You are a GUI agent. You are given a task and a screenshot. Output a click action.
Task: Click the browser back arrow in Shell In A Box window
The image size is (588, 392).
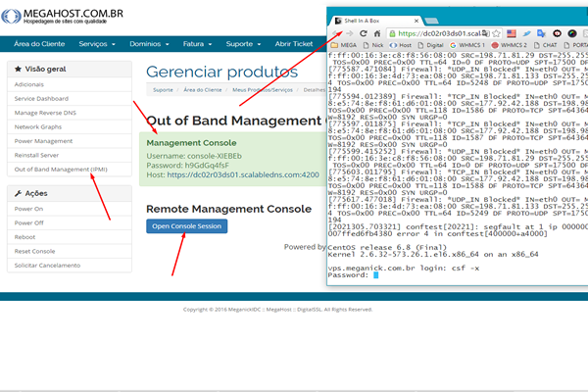(336, 33)
